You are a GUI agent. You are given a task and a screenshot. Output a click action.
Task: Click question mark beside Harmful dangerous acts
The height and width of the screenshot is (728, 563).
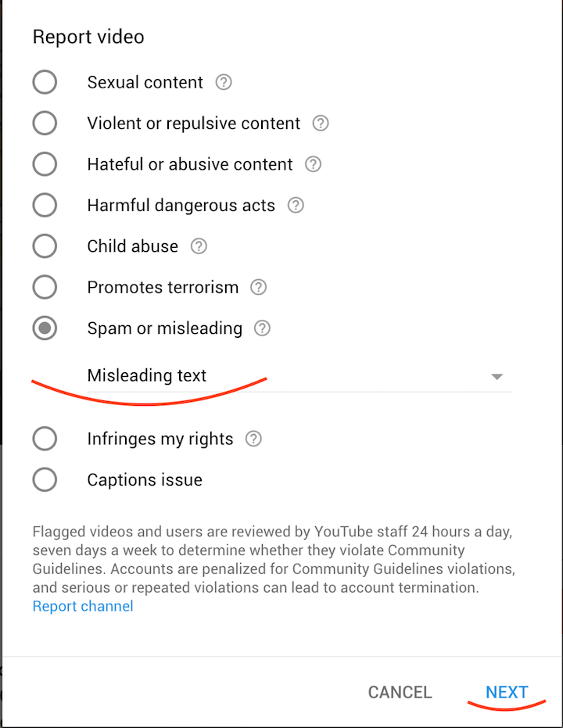(x=296, y=206)
